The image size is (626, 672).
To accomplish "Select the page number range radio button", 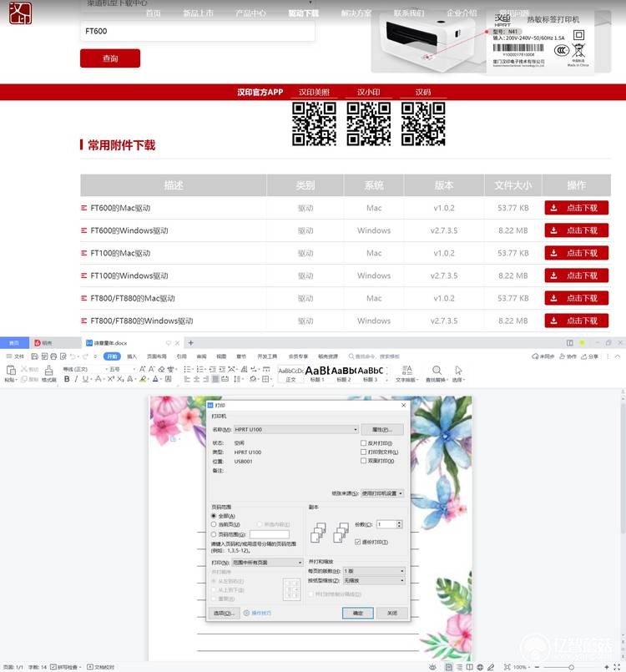I will [214, 534].
